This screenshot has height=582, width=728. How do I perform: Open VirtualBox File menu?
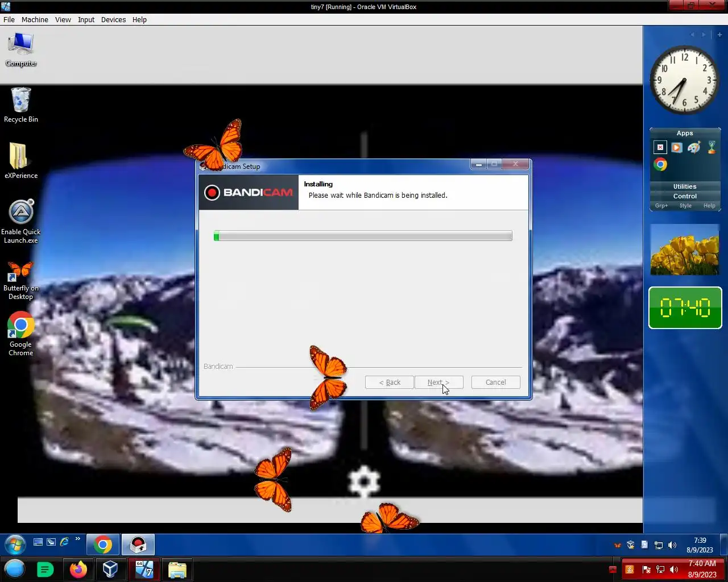click(9, 19)
